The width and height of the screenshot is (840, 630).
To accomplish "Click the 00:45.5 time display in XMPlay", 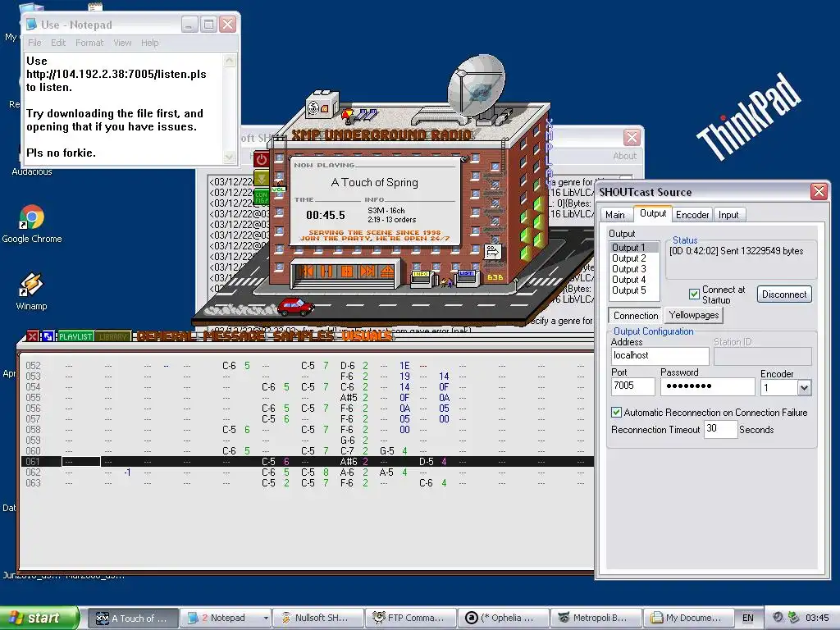I will click(x=326, y=216).
